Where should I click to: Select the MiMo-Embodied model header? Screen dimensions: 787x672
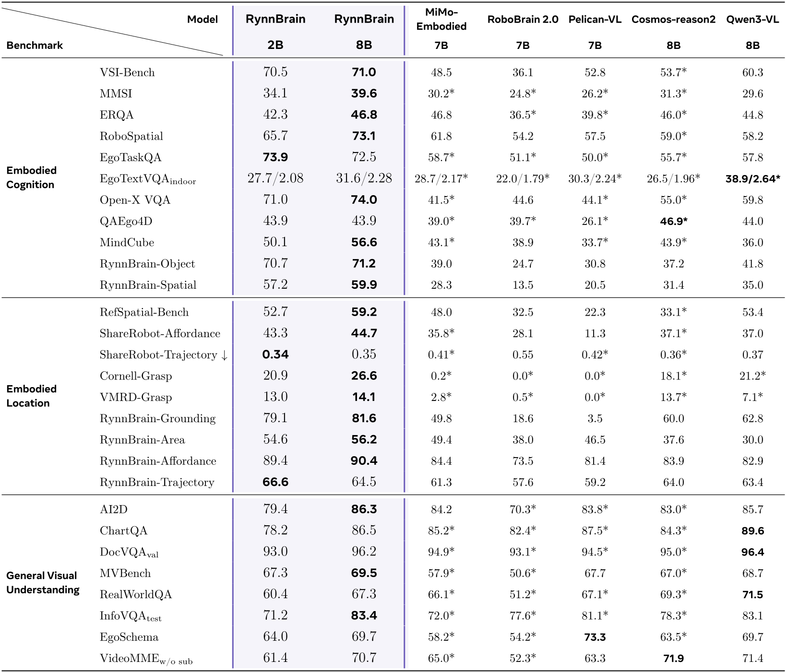[441, 20]
